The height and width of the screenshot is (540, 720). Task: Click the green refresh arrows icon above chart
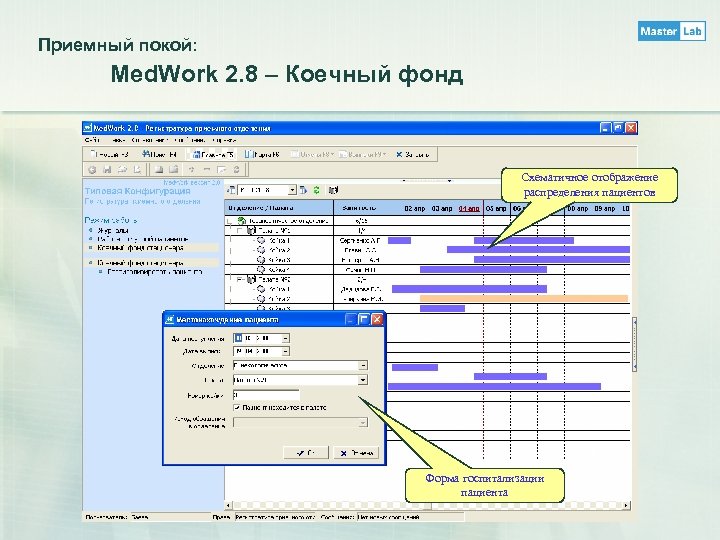tap(316, 190)
